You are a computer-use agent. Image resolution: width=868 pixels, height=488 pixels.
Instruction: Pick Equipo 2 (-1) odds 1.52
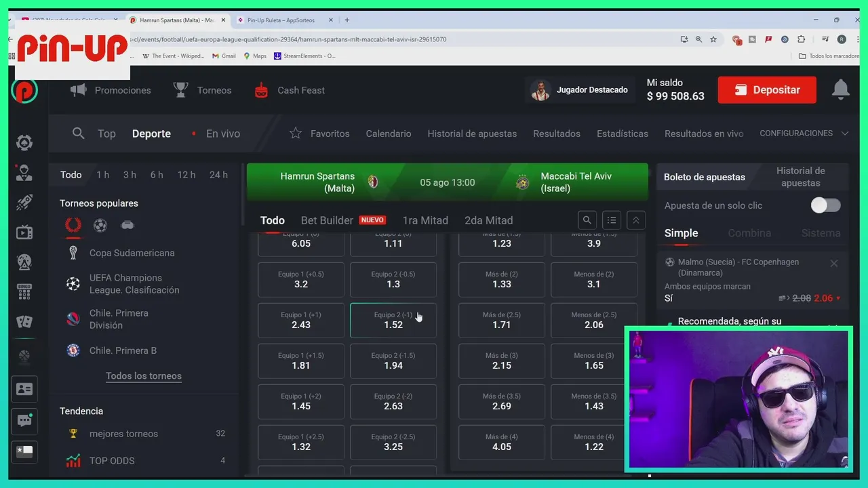pyautogui.click(x=393, y=320)
